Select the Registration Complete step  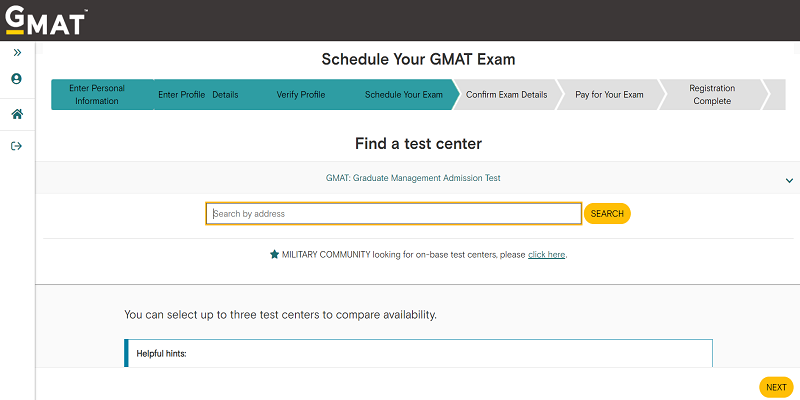(x=711, y=95)
